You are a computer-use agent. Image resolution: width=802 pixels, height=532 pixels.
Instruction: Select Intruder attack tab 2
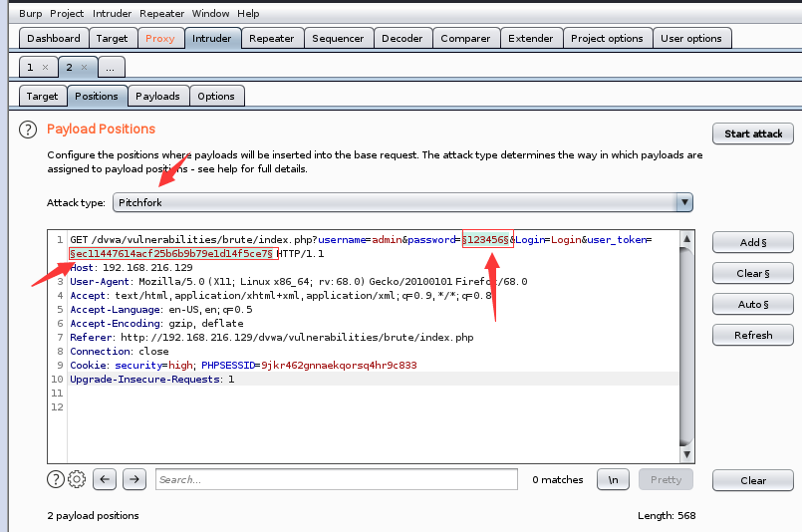click(x=69, y=68)
